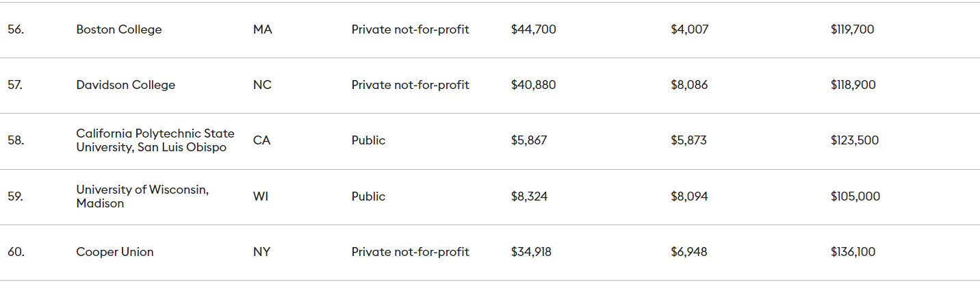Open California Polytechnic State University entry
This screenshot has width=980, height=282.
[155, 140]
